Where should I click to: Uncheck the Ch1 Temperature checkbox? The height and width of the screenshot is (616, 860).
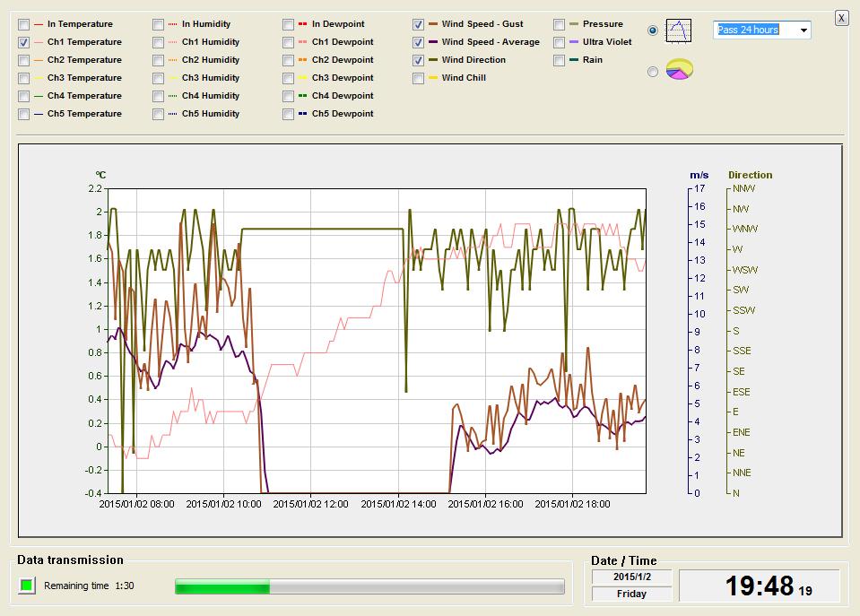24,42
